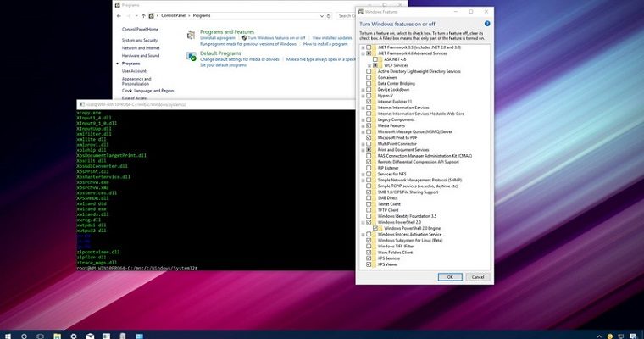Click Set your default programs link

click(x=224, y=65)
